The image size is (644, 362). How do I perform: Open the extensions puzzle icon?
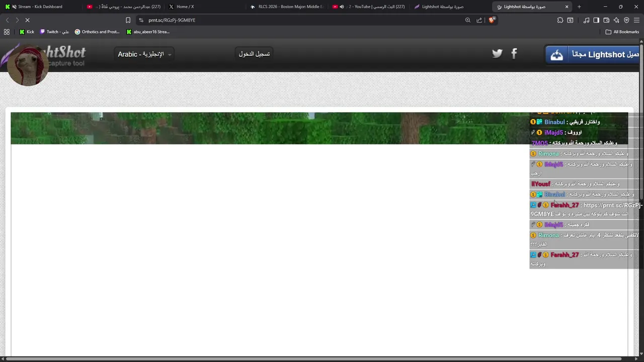click(560, 20)
